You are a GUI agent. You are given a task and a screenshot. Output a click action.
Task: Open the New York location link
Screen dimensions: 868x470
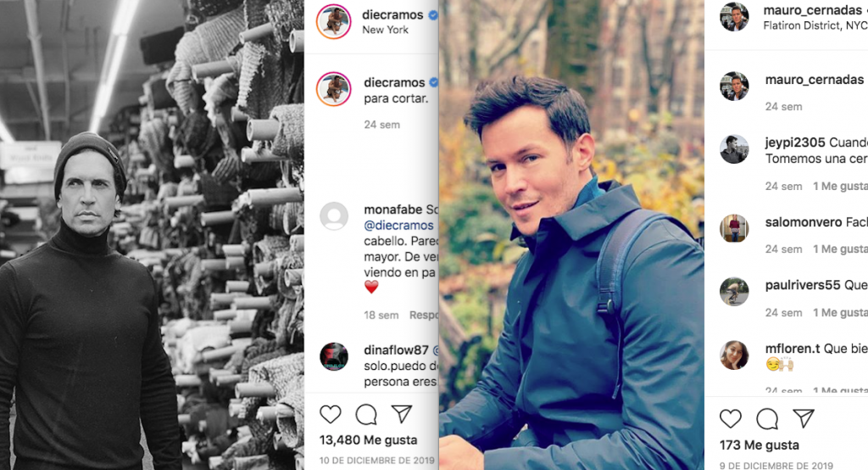click(386, 30)
